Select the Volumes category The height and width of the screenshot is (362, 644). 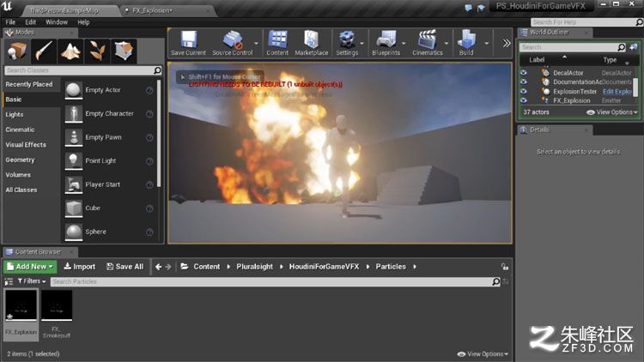coord(18,175)
